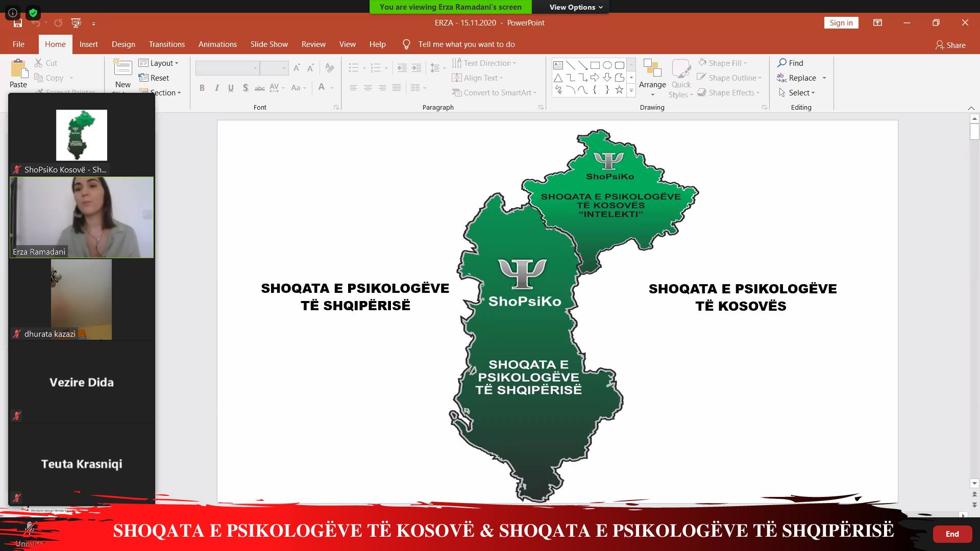The width and height of the screenshot is (980, 551).
Task: Click the Find button
Action: click(791, 63)
